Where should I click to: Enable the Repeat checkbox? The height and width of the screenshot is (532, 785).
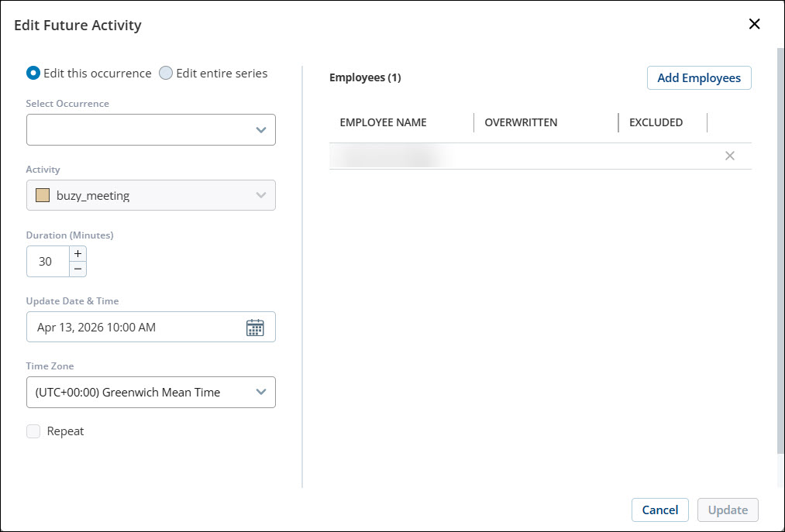click(33, 431)
